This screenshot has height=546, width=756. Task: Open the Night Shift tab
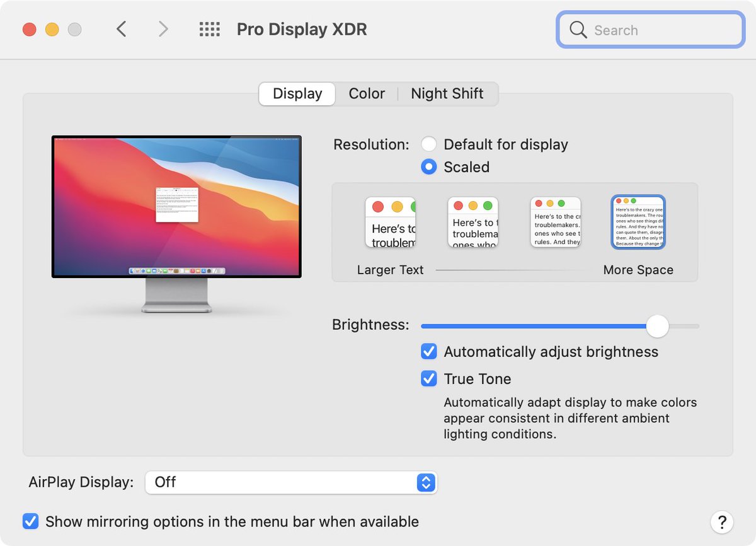click(x=447, y=94)
